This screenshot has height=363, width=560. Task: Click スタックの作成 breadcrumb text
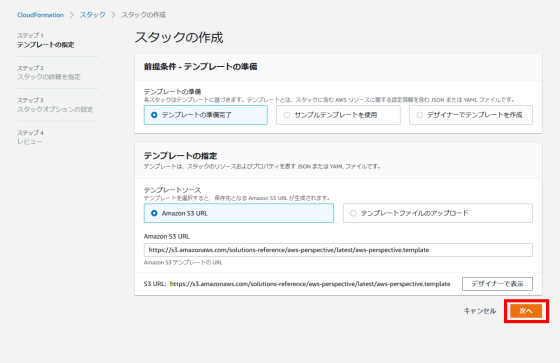[x=144, y=15]
